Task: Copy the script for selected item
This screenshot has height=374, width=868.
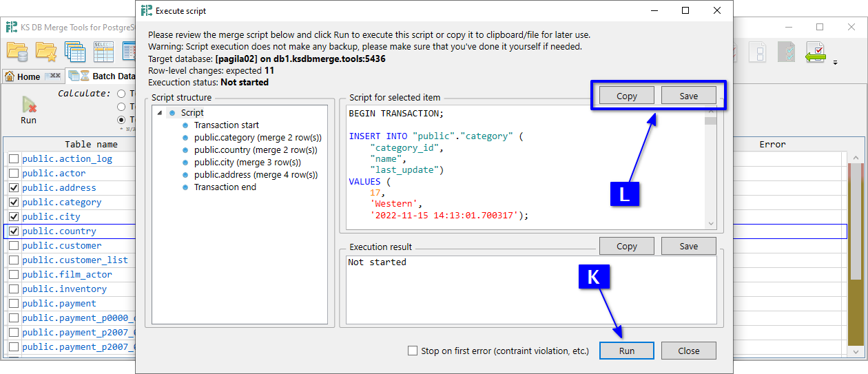Action: (626, 96)
